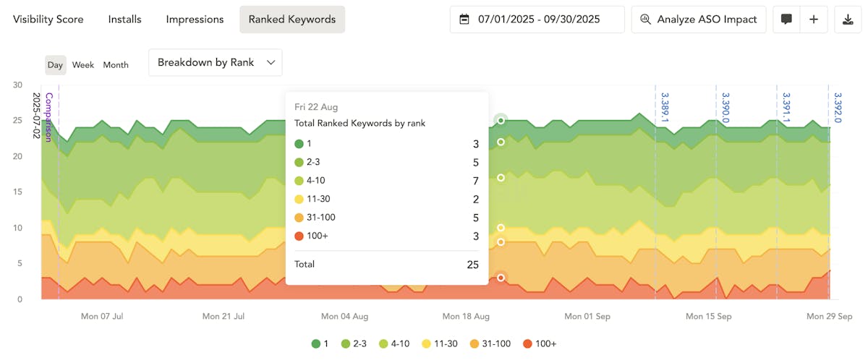This screenshot has width=868, height=363.
Task: Switch granularity to Month
Action: (x=116, y=65)
